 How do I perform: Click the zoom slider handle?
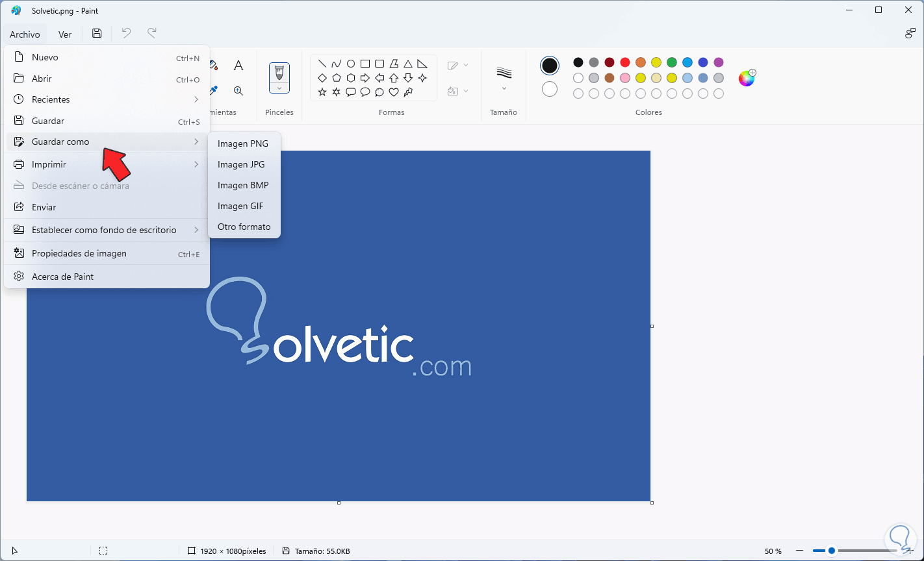[x=831, y=551]
